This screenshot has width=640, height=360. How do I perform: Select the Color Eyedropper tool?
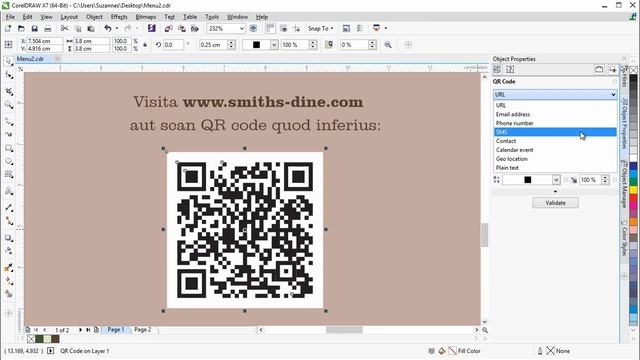(x=9, y=268)
